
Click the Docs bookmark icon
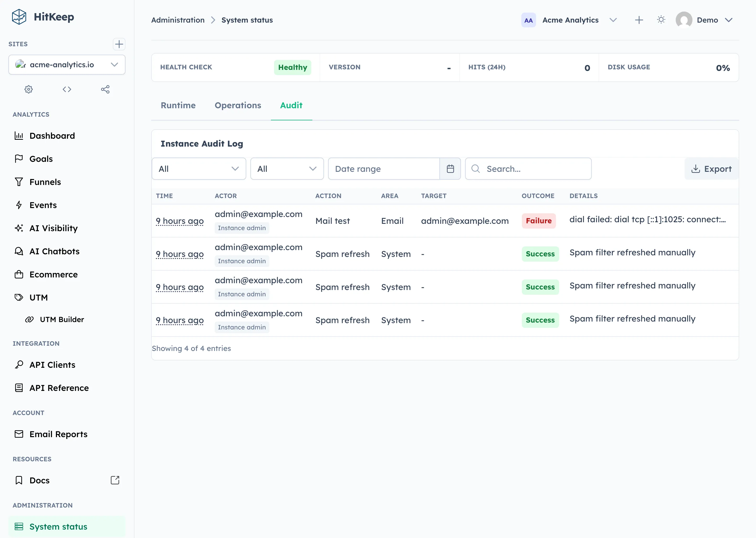[x=19, y=480]
